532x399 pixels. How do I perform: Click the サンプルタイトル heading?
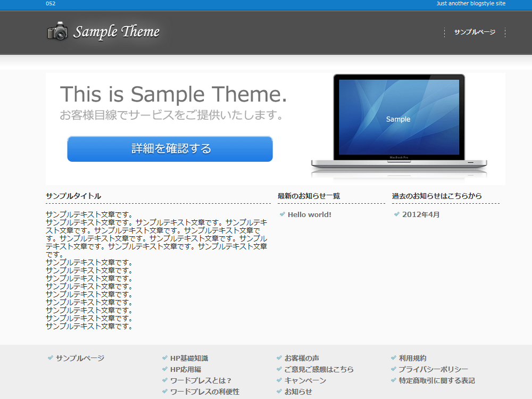click(x=73, y=196)
